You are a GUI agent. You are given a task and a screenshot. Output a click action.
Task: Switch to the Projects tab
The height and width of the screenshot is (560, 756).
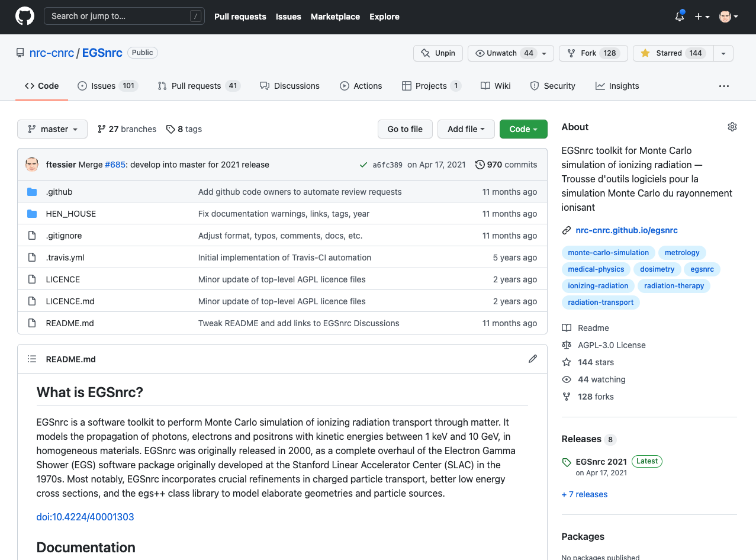431,86
